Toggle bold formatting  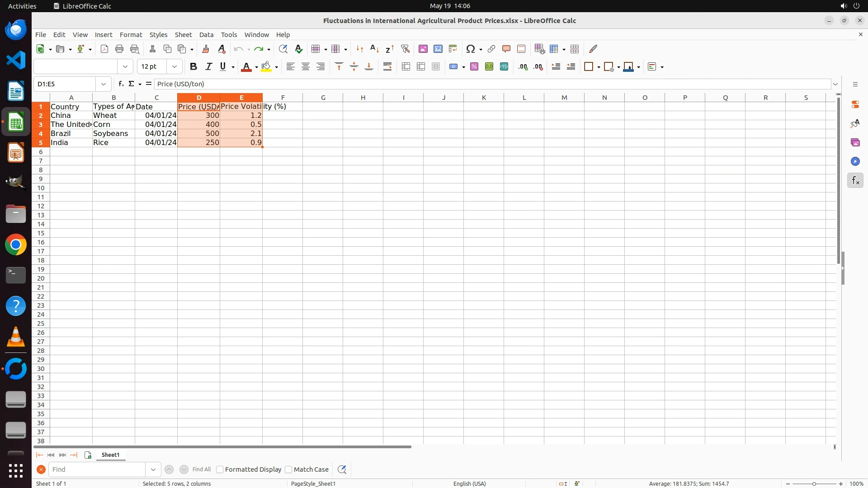click(x=193, y=67)
